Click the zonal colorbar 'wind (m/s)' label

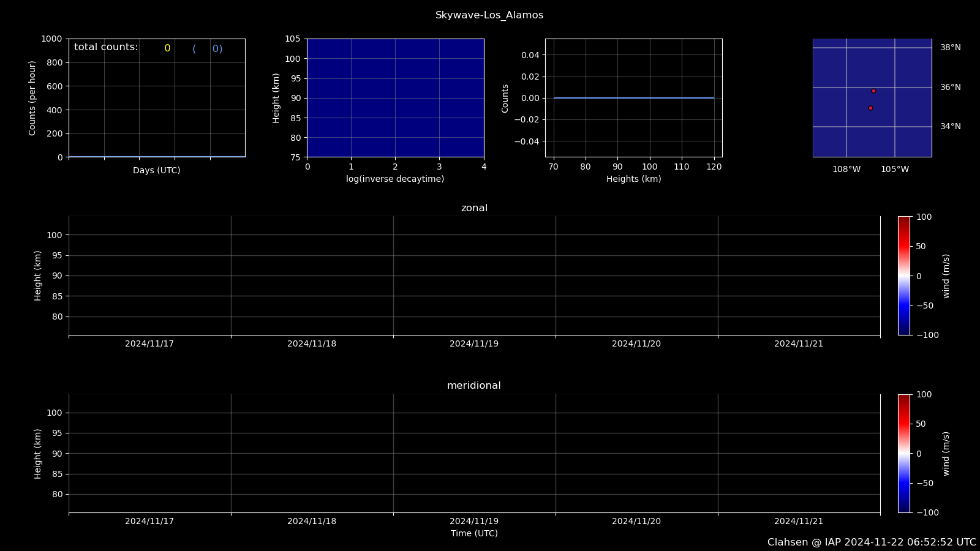[x=946, y=276]
